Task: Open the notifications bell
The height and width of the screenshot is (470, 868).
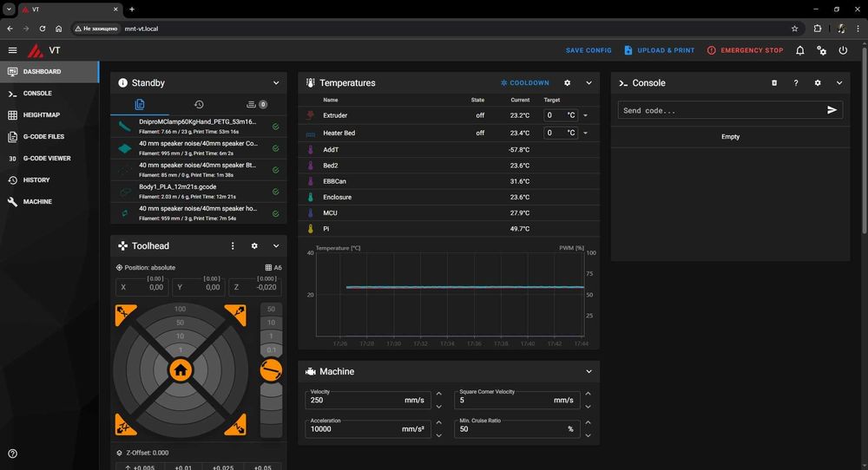Action: pyautogui.click(x=799, y=50)
